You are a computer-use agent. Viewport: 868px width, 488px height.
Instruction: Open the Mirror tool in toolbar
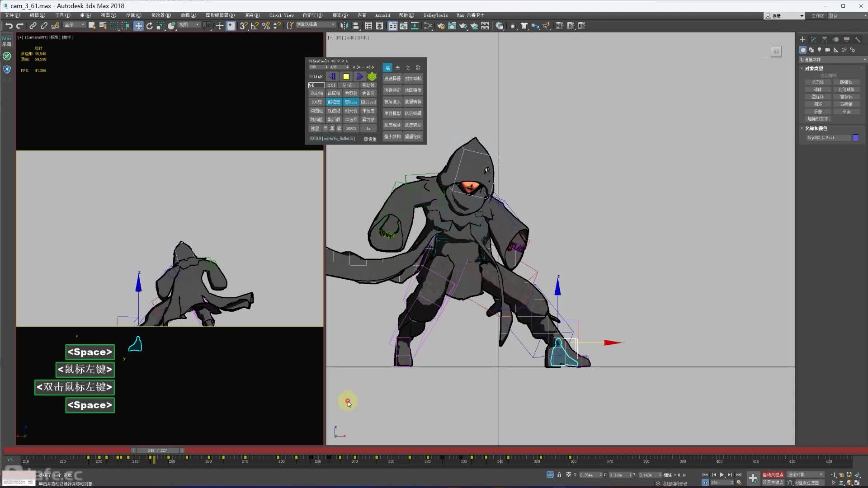[x=344, y=26]
